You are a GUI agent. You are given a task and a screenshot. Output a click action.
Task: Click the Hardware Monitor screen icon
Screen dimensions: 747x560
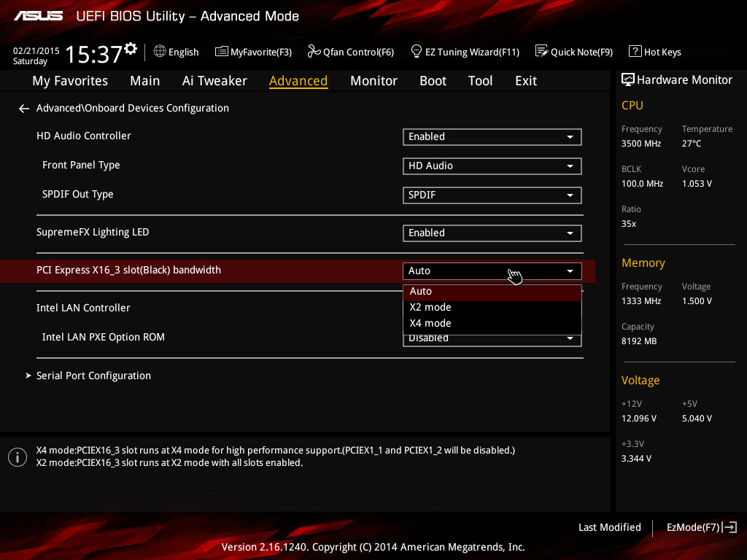click(628, 79)
